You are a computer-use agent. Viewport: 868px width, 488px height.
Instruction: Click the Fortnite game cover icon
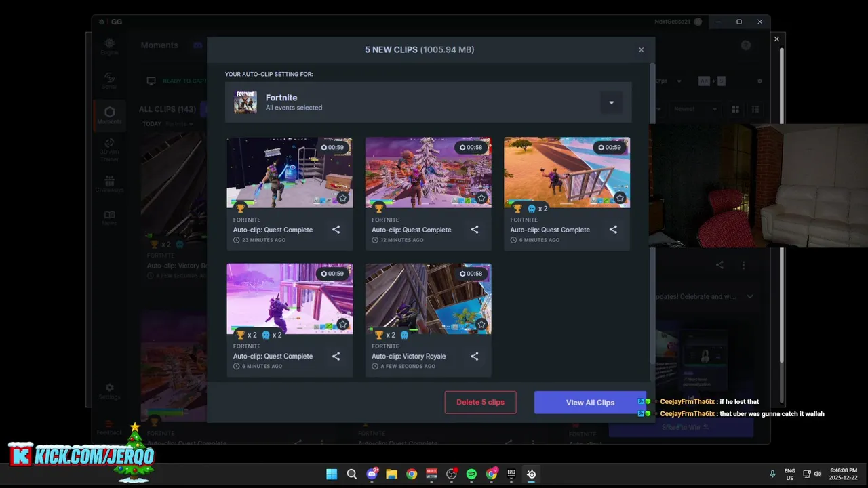coord(245,102)
